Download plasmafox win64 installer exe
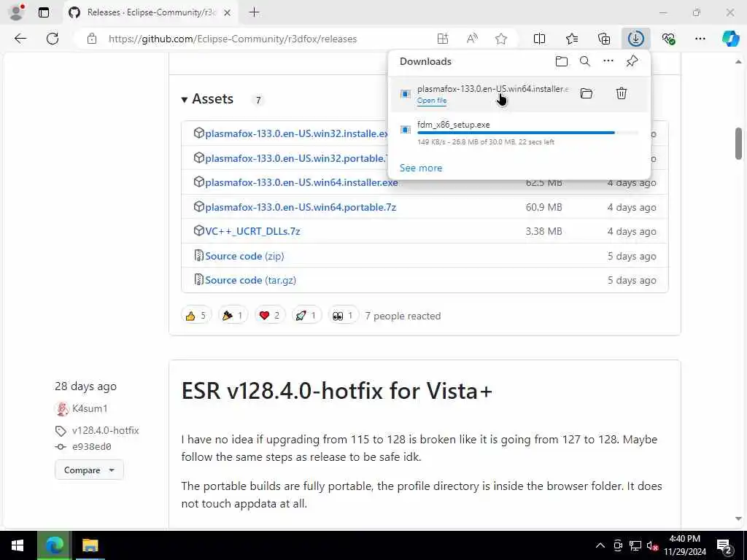This screenshot has height=560, width=747. coord(301,182)
